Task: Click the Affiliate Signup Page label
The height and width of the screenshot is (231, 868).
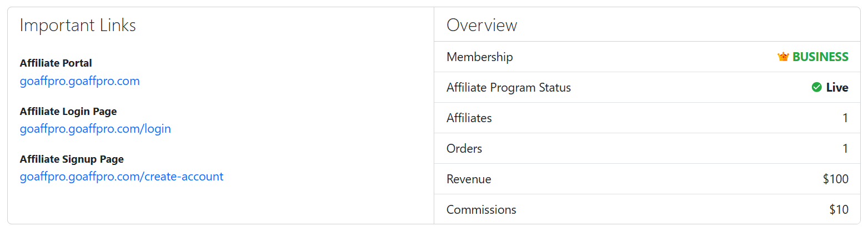Action: pyautogui.click(x=72, y=159)
